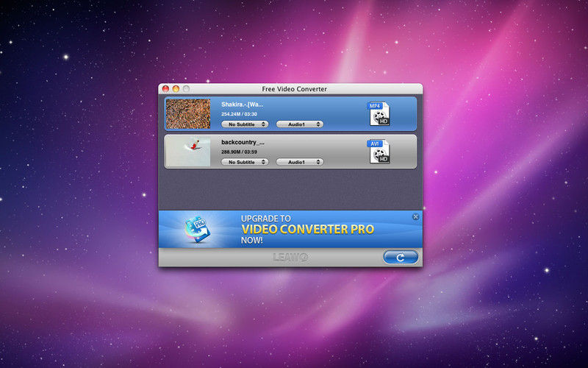This screenshot has height=368, width=588.
Task: Click the Shakira.-[Wa... file name
Action: click(x=243, y=105)
